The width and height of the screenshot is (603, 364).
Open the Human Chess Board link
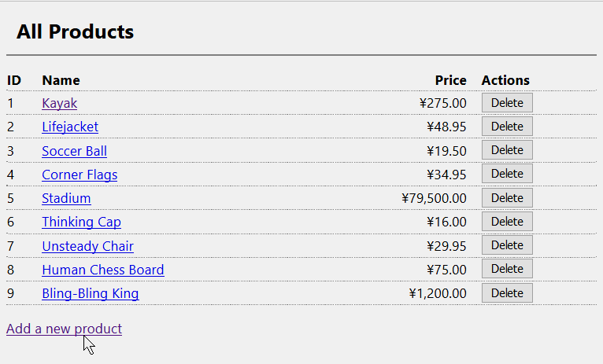103,270
